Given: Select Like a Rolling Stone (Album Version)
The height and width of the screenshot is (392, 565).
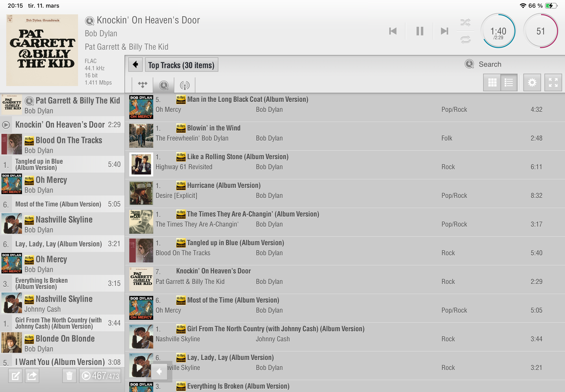Looking at the screenshot, I should tap(345, 165).
